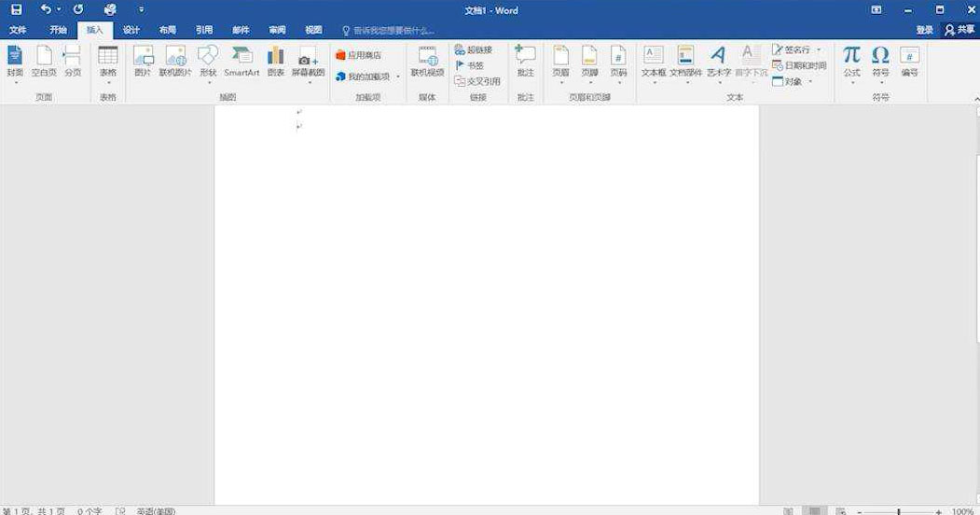Insert a chart (图表)
980x515 pixels.
pos(276,63)
